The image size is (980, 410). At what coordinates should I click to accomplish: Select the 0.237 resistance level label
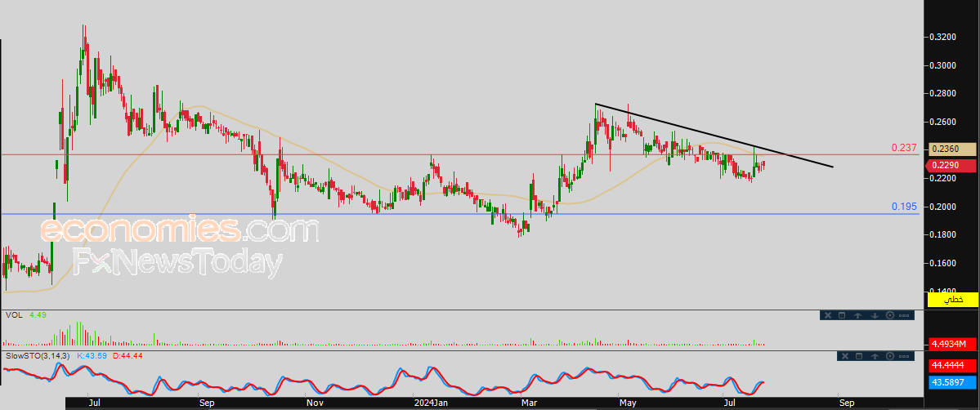click(x=904, y=148)
